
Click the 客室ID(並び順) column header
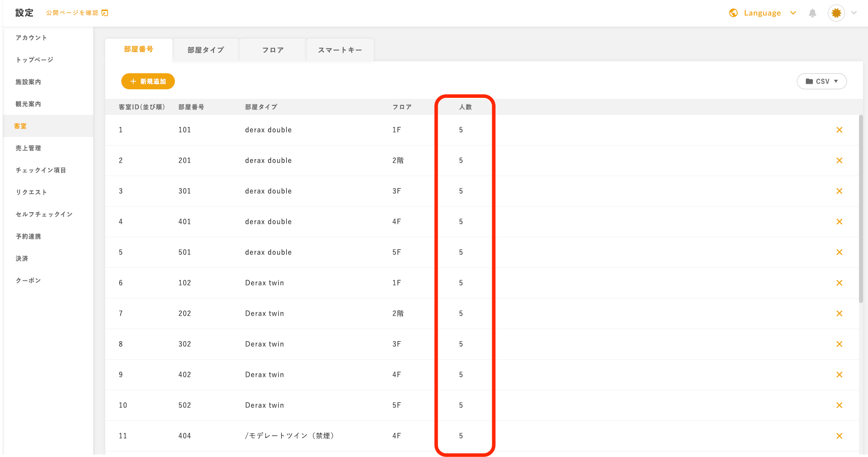point(142,107)
